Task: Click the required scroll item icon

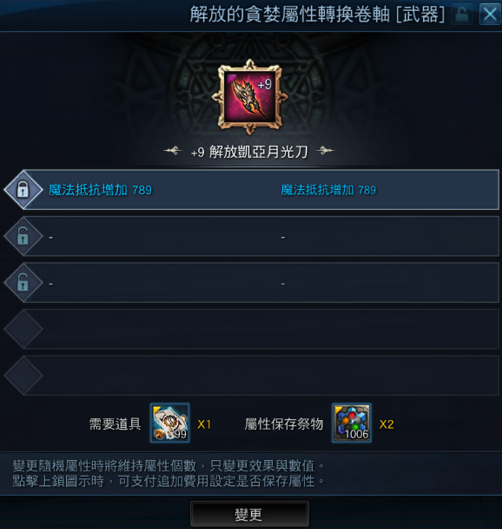Action: (x=170, y=423)
